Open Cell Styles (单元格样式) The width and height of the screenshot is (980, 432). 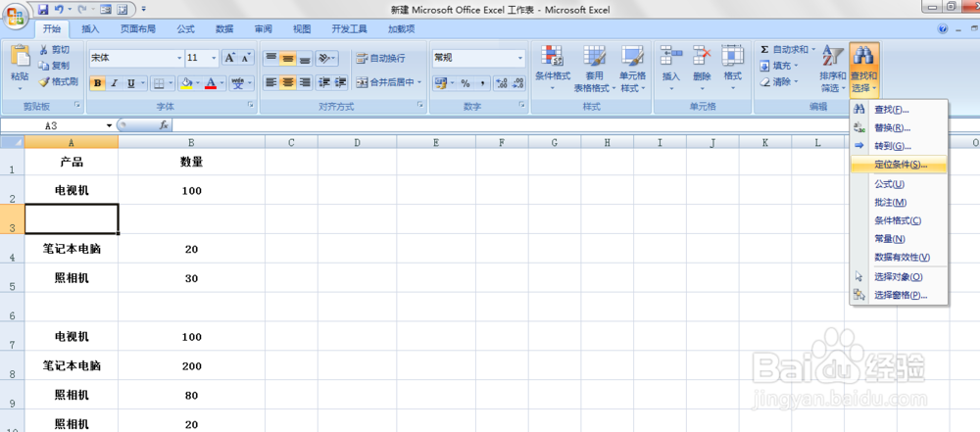tap(632, 68)
